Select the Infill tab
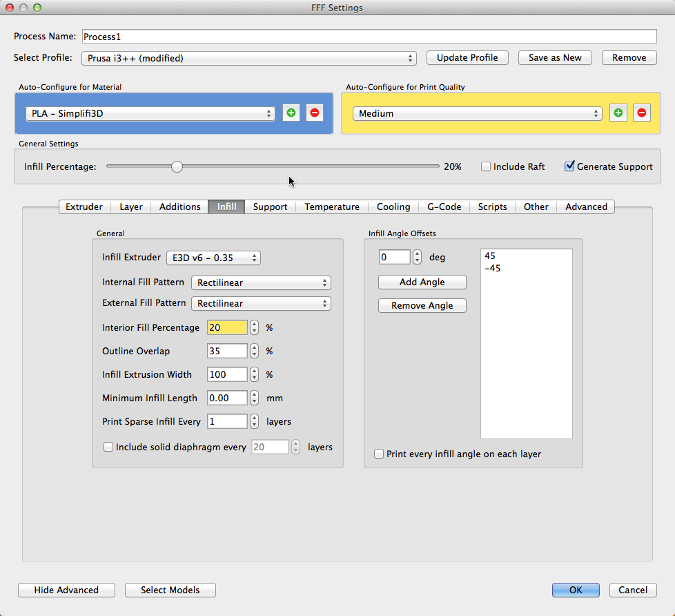This screenshot has width=675, height=616. (226, 206)
